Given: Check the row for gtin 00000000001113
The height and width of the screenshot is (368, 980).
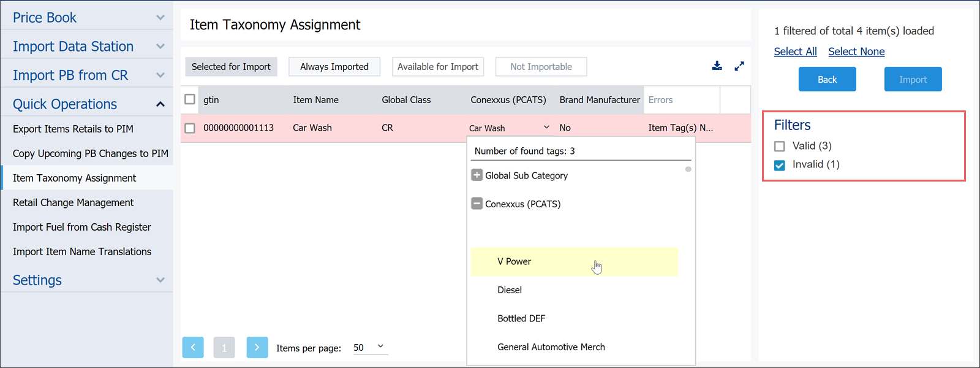Looking at the screenshot, I should pos(190,128).
